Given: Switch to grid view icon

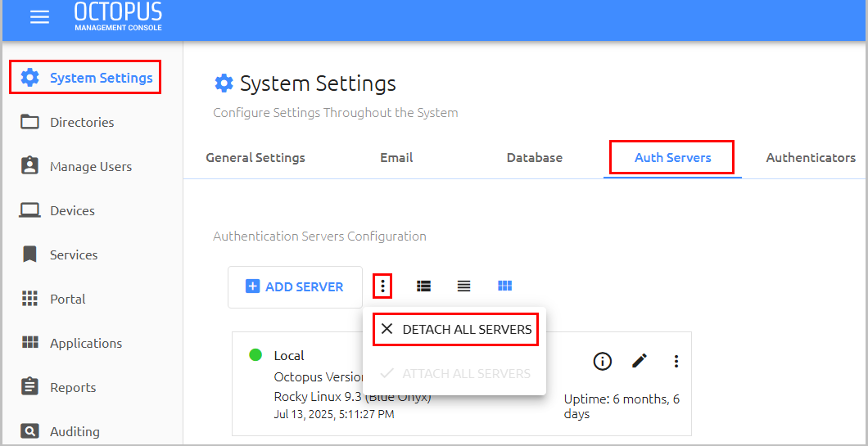Looking at the screenshot, I should (505, 286).
